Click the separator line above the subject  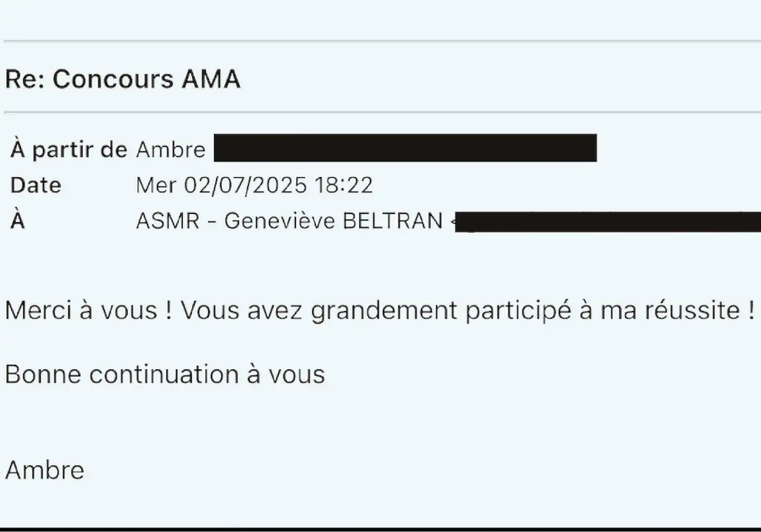[x=380, y=41]
